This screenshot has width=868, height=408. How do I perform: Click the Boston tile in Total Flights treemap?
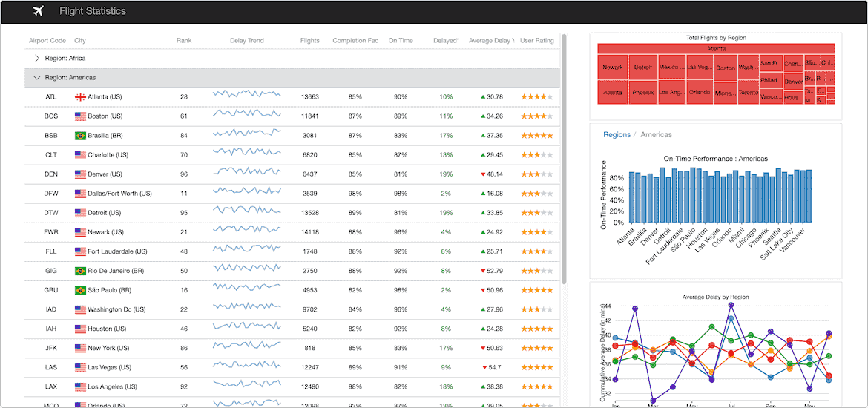pyautogui.click(x=725, y=68)
